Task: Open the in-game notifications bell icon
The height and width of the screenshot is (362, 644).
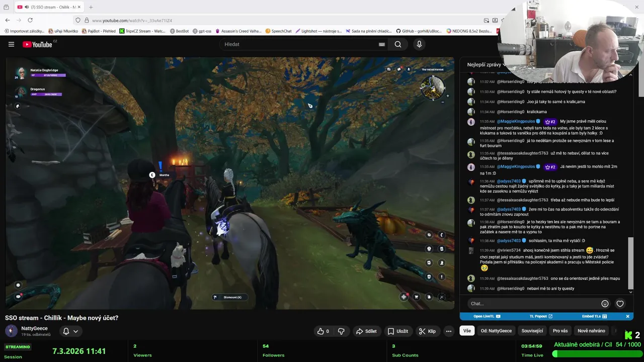Action: click(409, 69)
